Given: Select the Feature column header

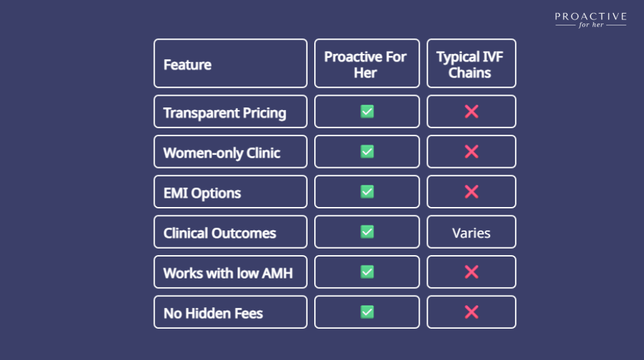Looking at the screenshot, I should pyautogui.click(x=230, y=64).
